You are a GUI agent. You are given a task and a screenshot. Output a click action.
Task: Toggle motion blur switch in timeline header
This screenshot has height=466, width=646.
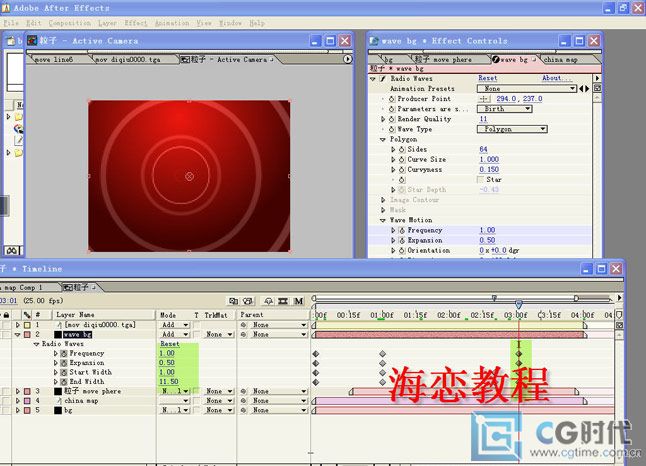click(x=298, y=300)
